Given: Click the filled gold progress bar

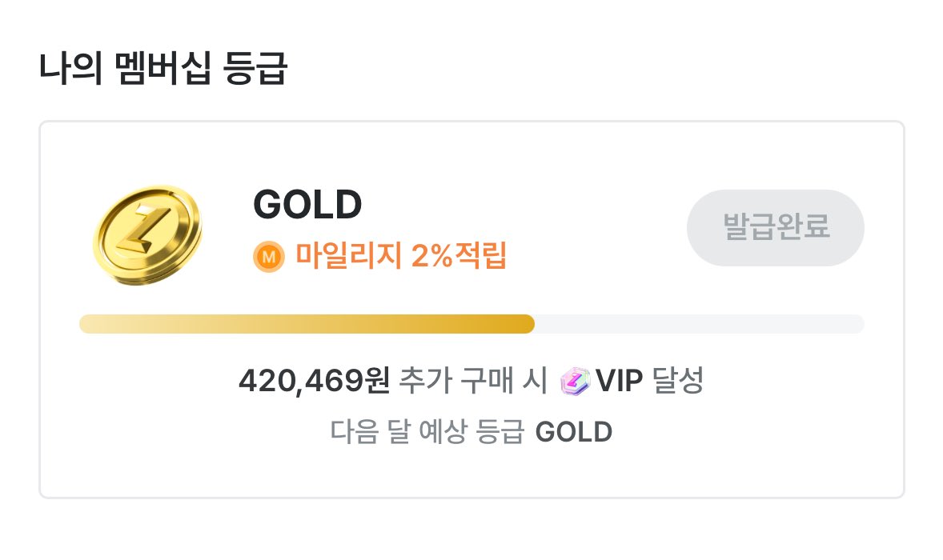Looking at the screenshot, I should click(x=307, y=324).
